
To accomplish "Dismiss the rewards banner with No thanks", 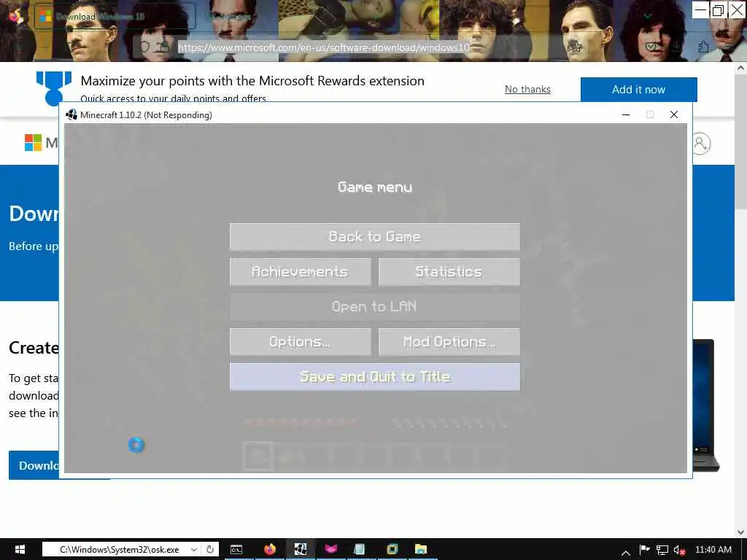I will (527, 89).
